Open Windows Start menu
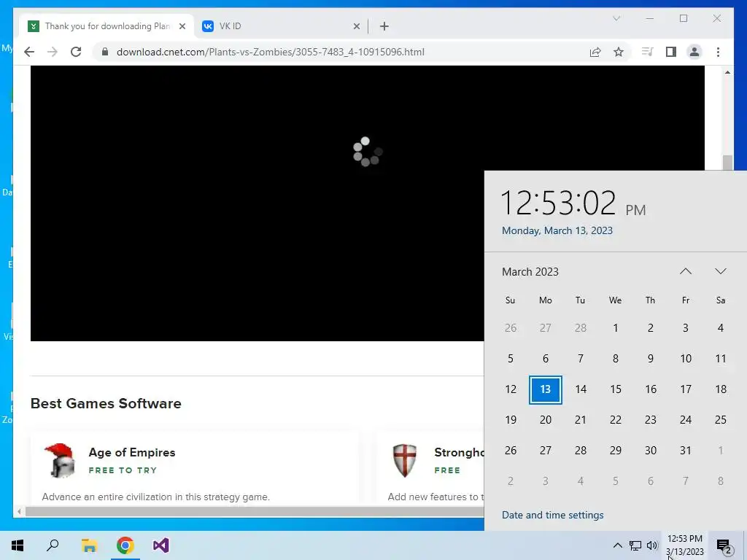The image size is (747, 560). pyautogui.click(x=18, y=545)
